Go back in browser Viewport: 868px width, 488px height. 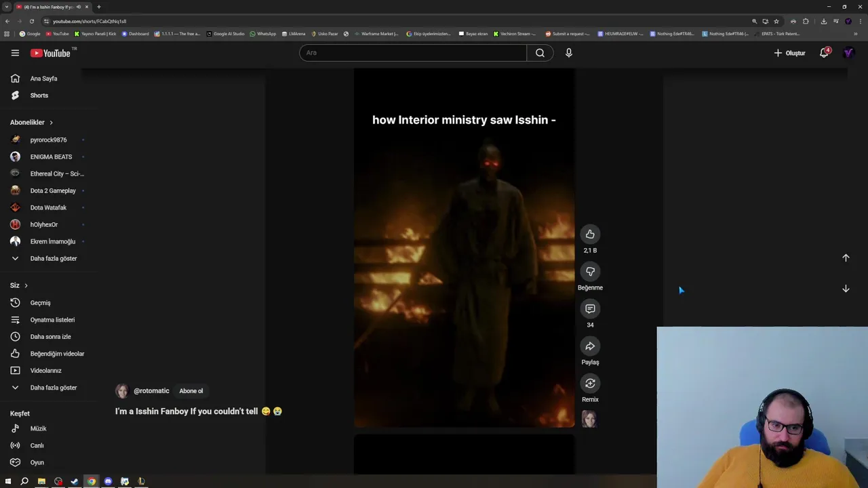(x=7, y=21)
